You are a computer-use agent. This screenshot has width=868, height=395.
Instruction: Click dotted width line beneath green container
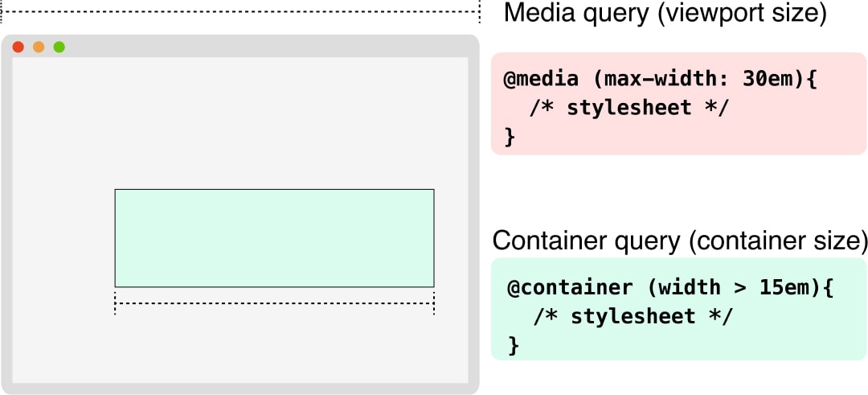point(274,303)
